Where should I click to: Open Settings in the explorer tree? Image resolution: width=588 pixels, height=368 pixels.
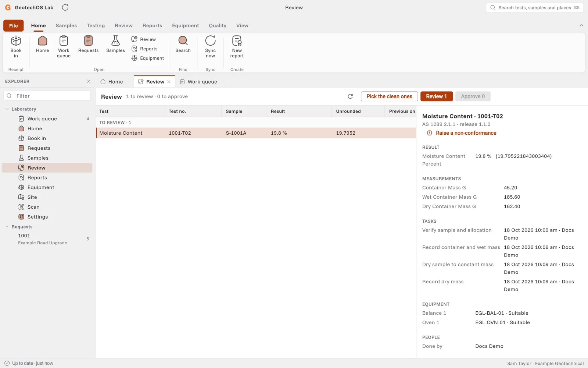tap(47, 217)
